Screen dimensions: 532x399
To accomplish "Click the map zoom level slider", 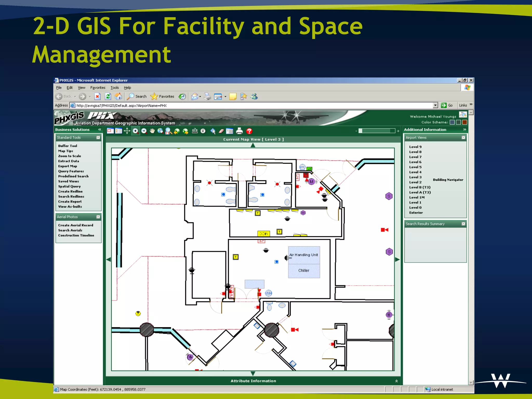I will [x=377, y=131].
